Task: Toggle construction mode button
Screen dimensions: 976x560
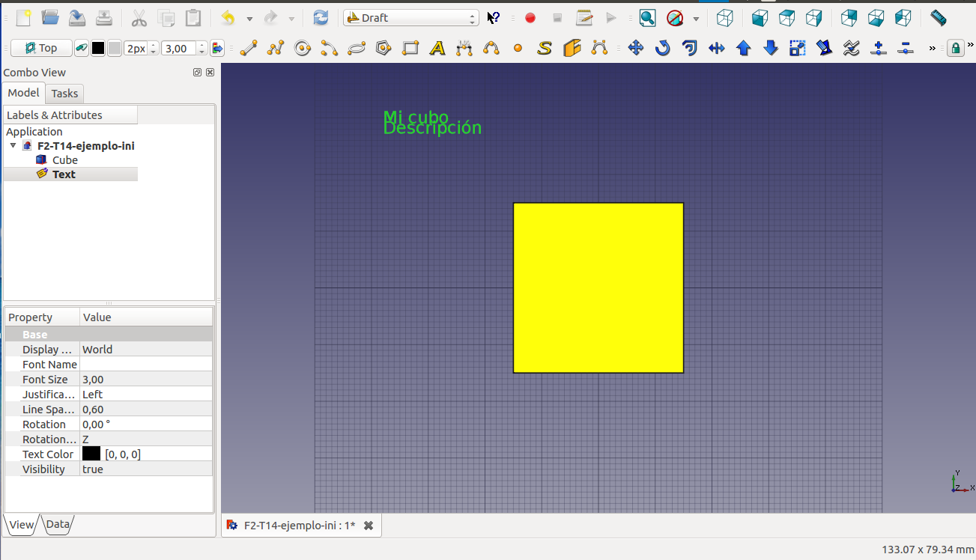Action: [x=82, y=49]
